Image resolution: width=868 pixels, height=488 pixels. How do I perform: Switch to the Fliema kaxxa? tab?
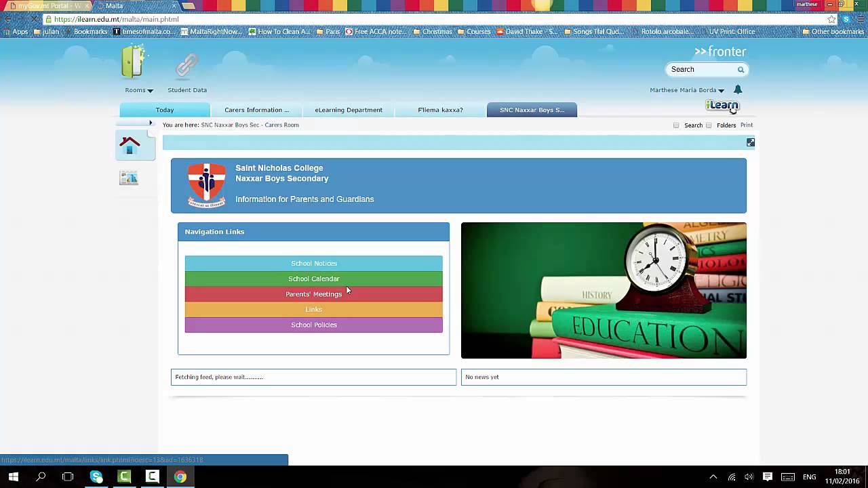pos(440,110)
